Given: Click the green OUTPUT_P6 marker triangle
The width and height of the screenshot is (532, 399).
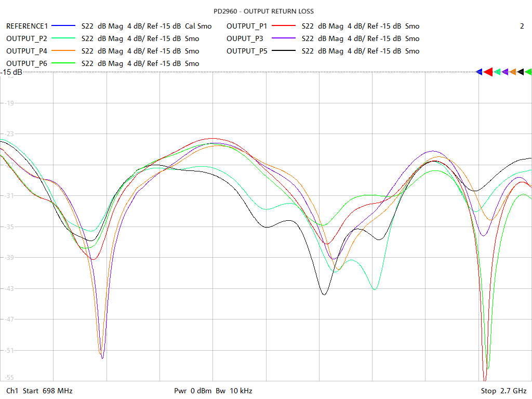Looking at the screenshot, I should point(529,72).
